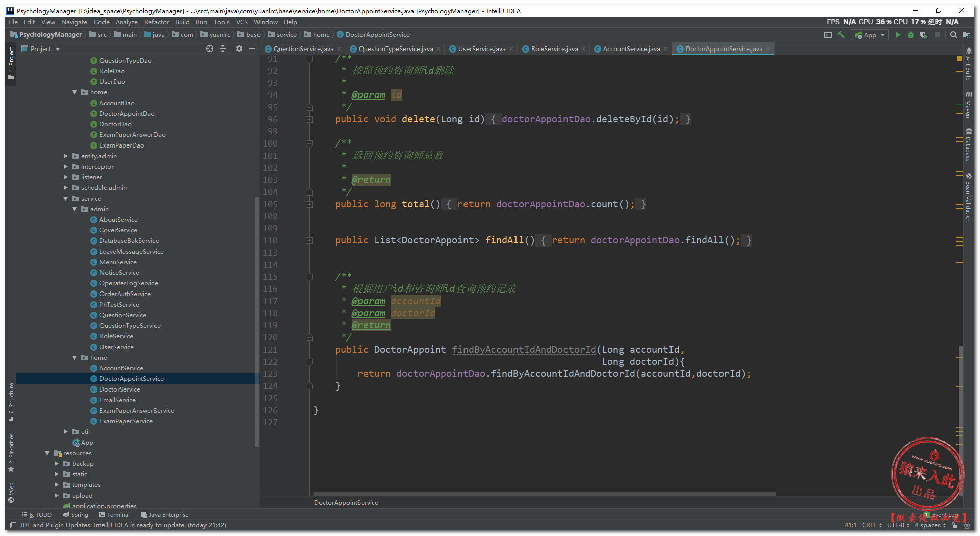This screenshot has height=536, width=980.
Task: Open the Refactor menu
Action: click(x=157, y=22)
